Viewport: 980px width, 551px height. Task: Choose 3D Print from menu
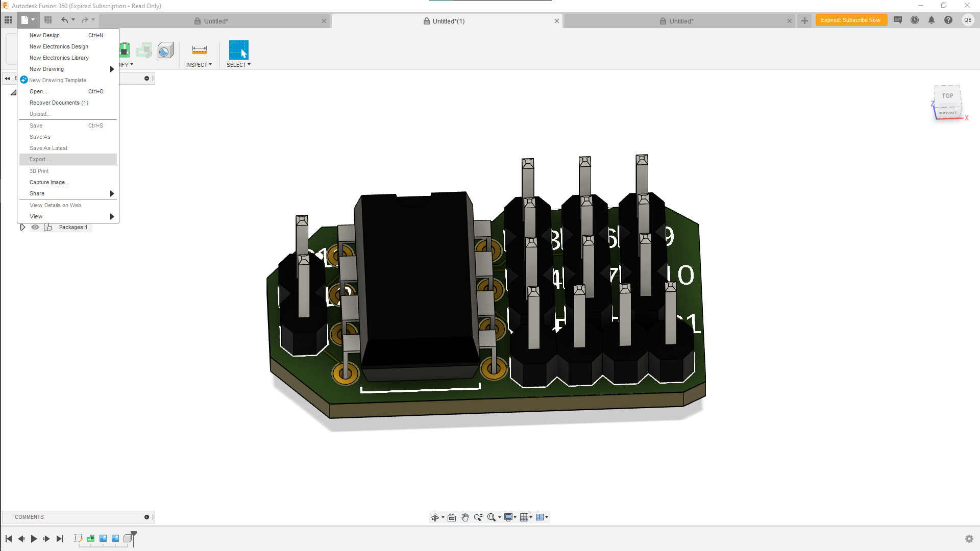pos(68,171)
